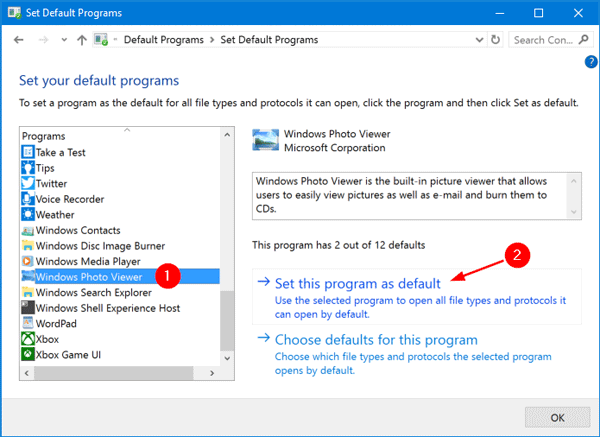The width and height of the screenshot is (600, 437).
Task: Refresh the Set Default Programs page
Action: (x=496, y=39)
